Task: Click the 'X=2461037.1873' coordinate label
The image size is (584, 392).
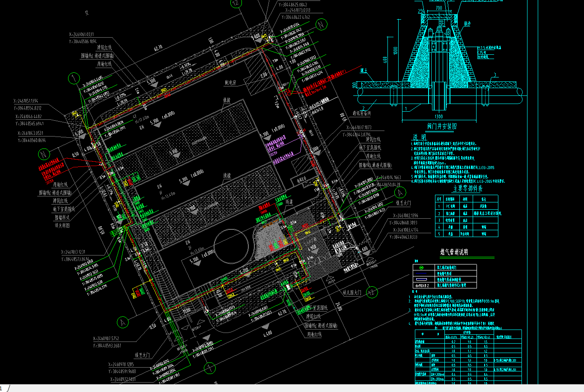Action: (359, 128)
